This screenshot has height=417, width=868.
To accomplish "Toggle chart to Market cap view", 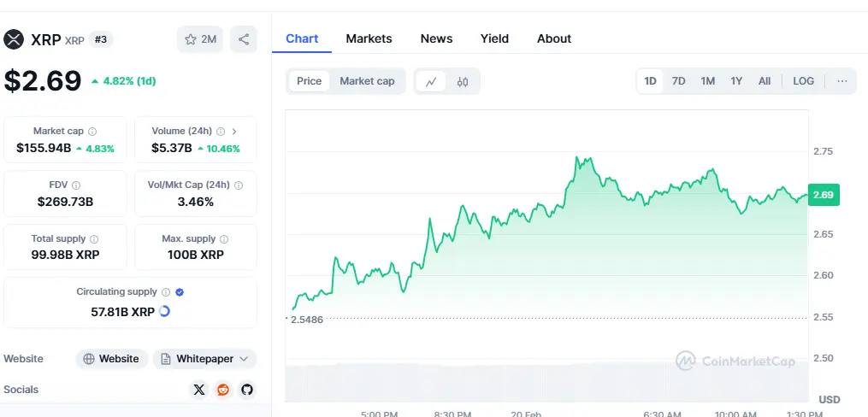I will click(367, 81).
